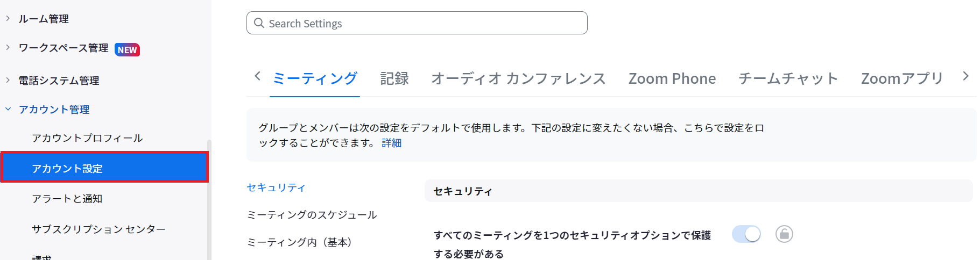Viewport: 980px width, 260px height.
Task: Toggle the meeting security protection switch
Action: (746, 234)
